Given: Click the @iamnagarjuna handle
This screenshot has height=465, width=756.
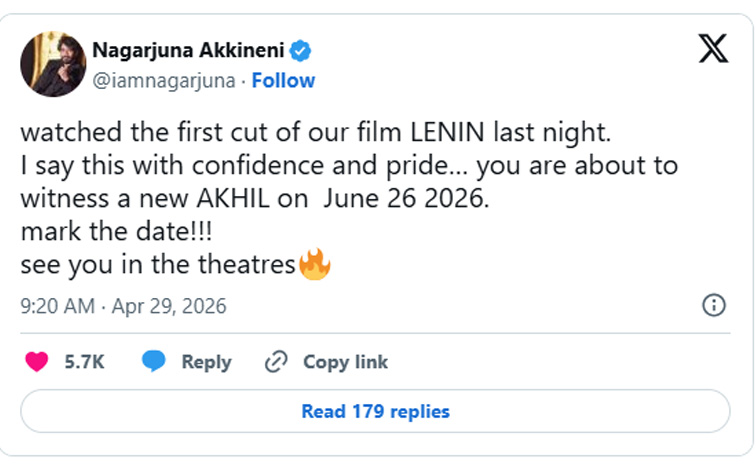Looking at the screenshot, I should pyautogui.click(x=163, y=80).
